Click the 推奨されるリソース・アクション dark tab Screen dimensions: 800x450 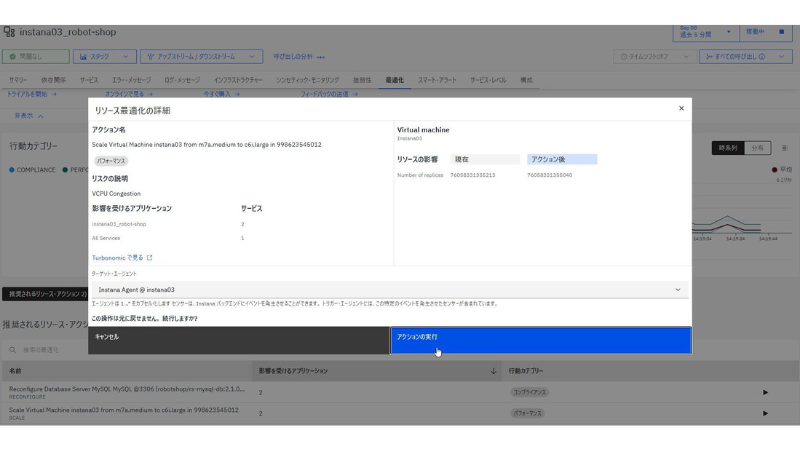45,294
